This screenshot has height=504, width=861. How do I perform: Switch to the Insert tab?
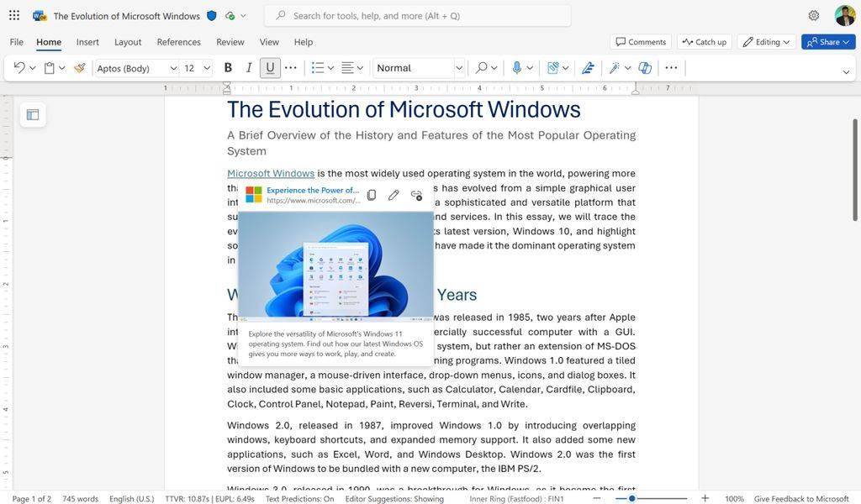click(x=87, y=42)
